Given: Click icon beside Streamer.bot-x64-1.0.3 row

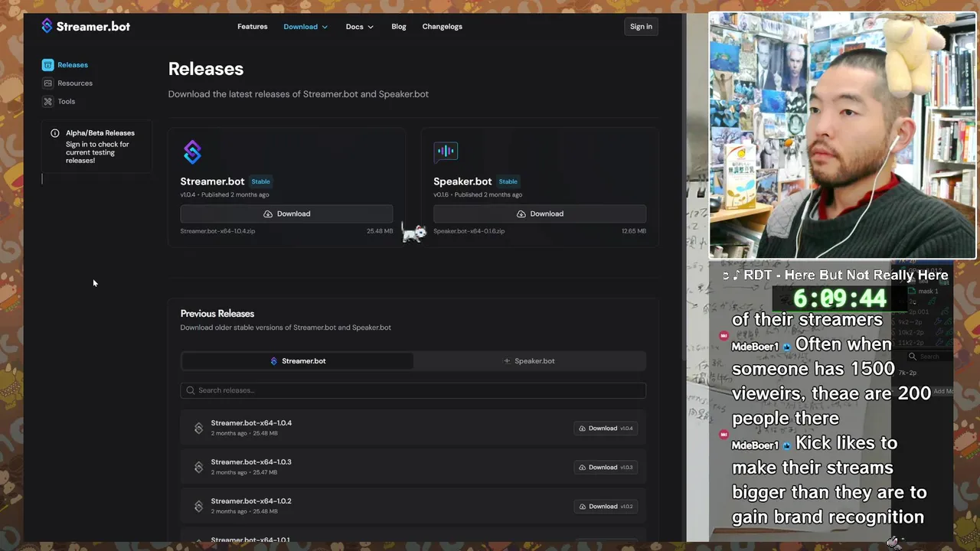Looking at the screenshot, I should [x=198, y=467].
